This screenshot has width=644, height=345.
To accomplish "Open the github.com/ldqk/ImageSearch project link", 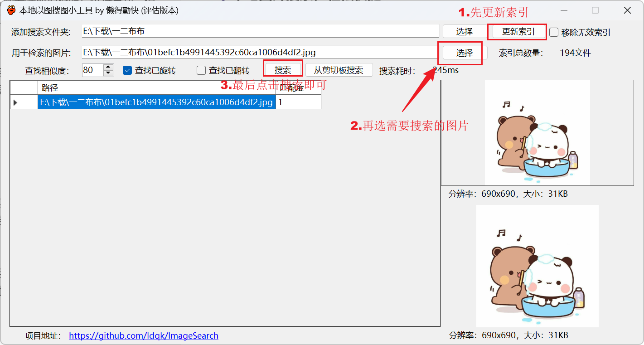I will point(144,336).
